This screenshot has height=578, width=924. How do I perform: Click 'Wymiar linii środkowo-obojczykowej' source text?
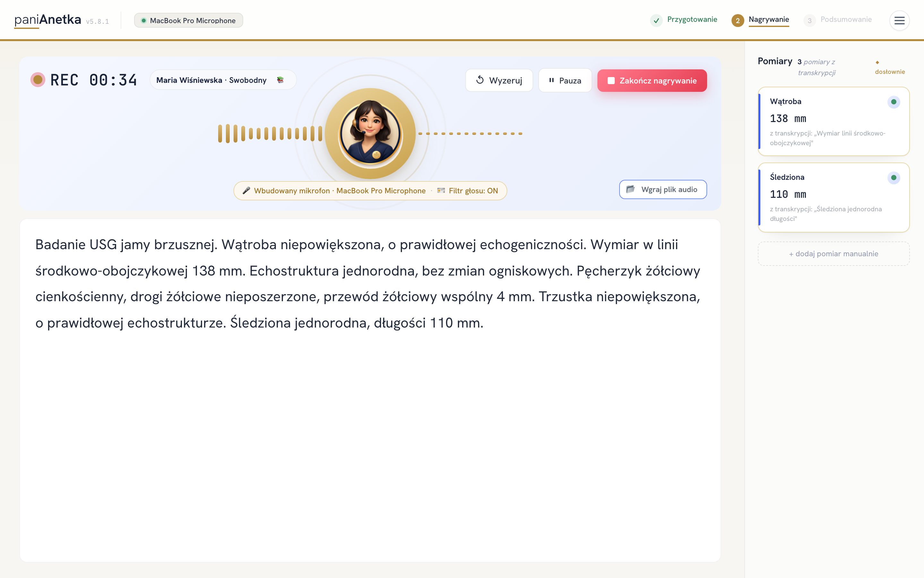pyautogui.click(x=827, y=138)
